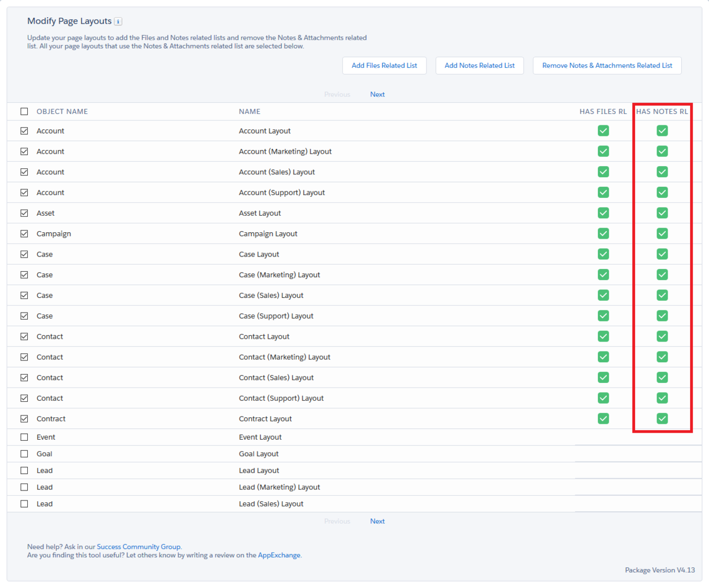Click the Goal object name cell
The image size is (709, 588).
click(x=44, y=454)
